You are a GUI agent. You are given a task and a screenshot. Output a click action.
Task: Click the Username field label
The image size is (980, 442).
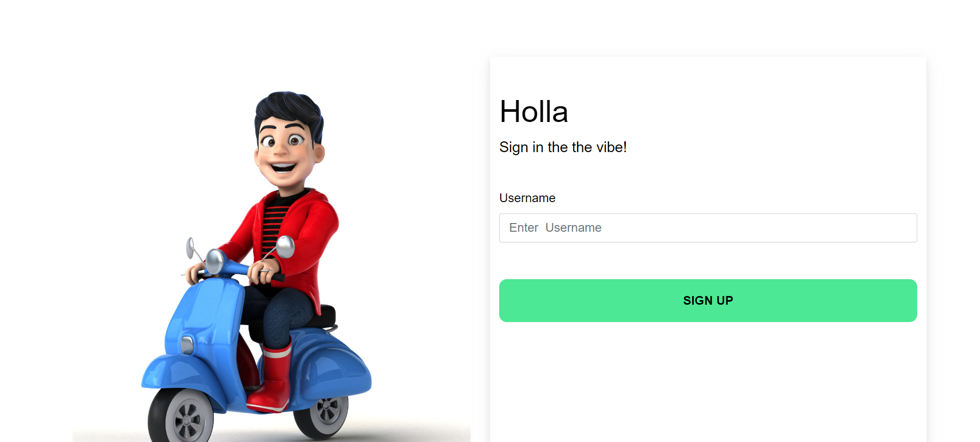click(x=527, y=198)
